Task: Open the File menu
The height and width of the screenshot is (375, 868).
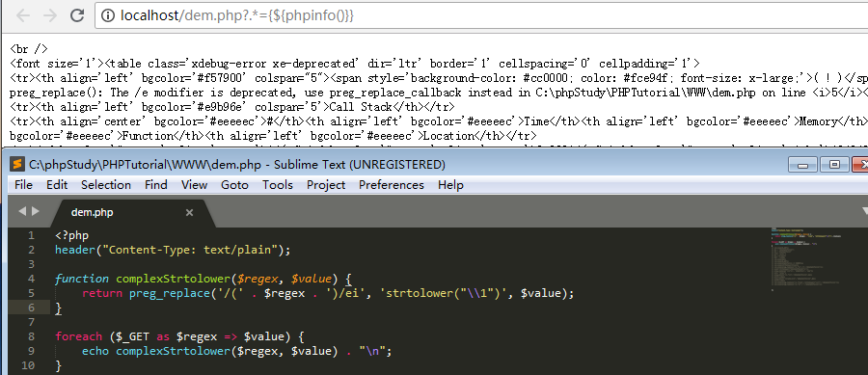Action: [x=23, y=185]
